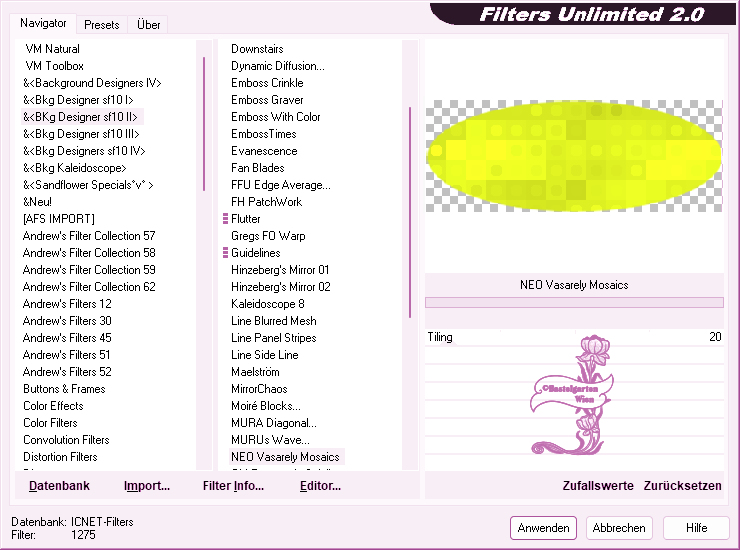The width and height of the screenshot is (740, 550).
Task: Choose Emboss Crinkle filter
Action: click(x=267, y=83)
